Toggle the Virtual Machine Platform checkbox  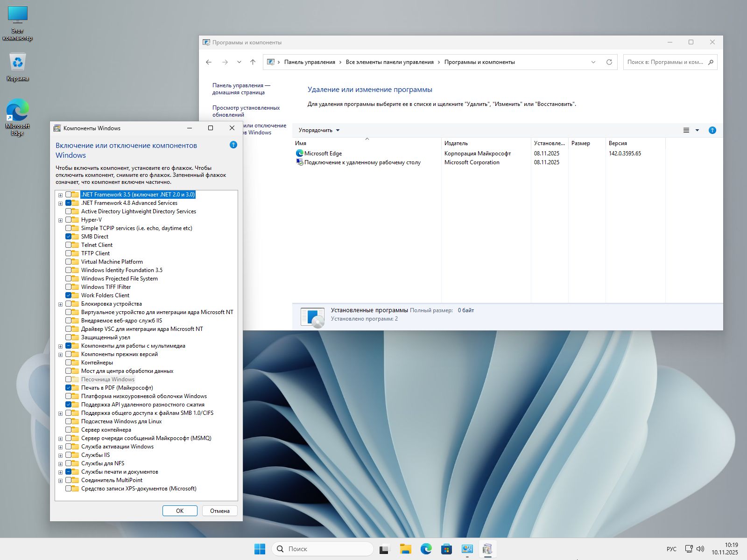point(69,262)
